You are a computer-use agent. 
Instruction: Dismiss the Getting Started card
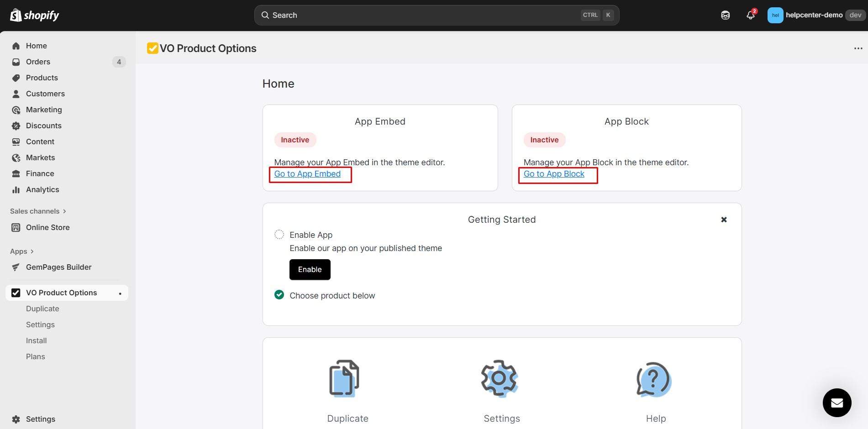pyautogui.click(x=724, y=220)
